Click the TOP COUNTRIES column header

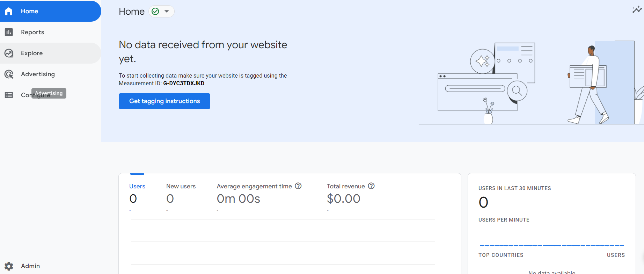point(501,255)
